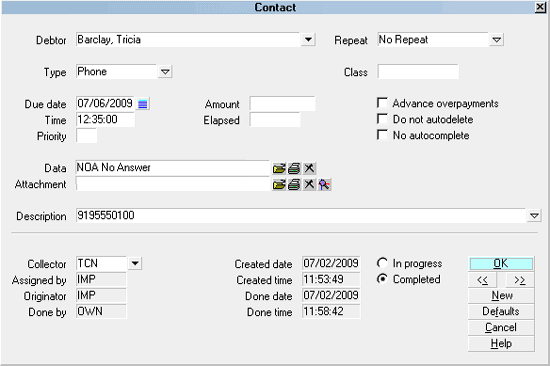This screenshot has width=550, height=366.
Task: Click tools icon next to Data field
Action: (x=309, y=168)
